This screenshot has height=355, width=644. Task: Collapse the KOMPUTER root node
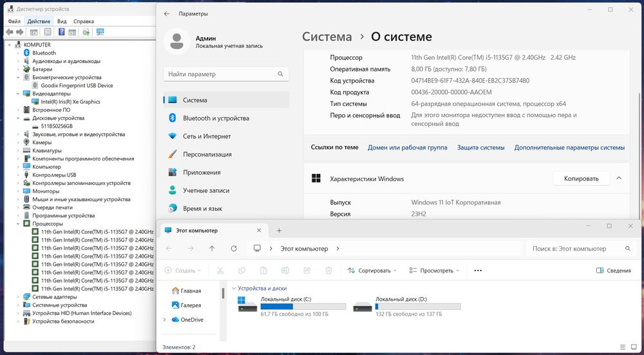pos(10,45)
